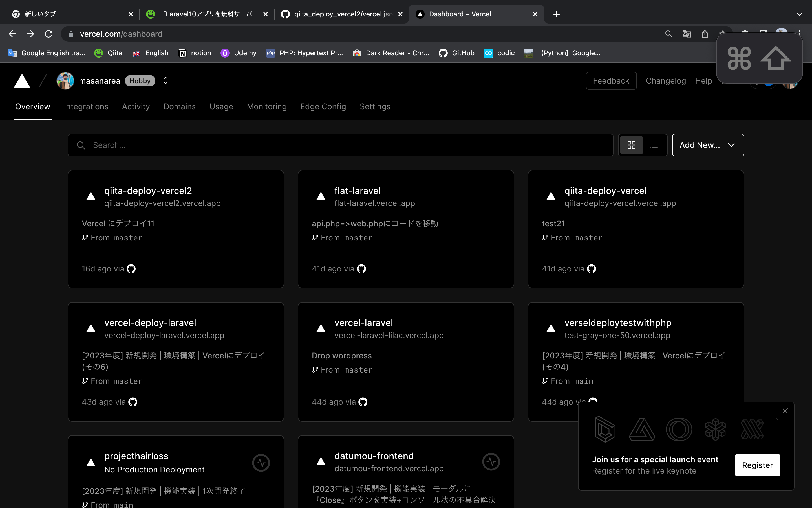Switch to the Activity tab

click(x=136, y=106)
